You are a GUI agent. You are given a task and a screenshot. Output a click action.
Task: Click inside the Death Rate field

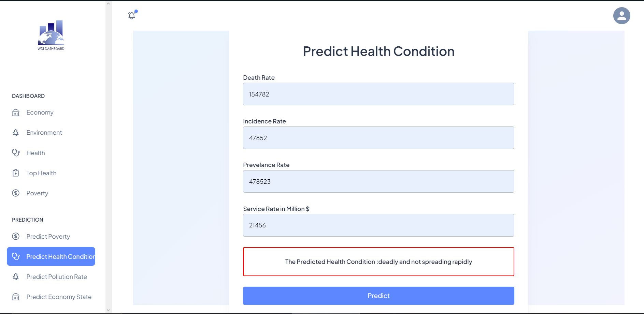coord(378,94)
